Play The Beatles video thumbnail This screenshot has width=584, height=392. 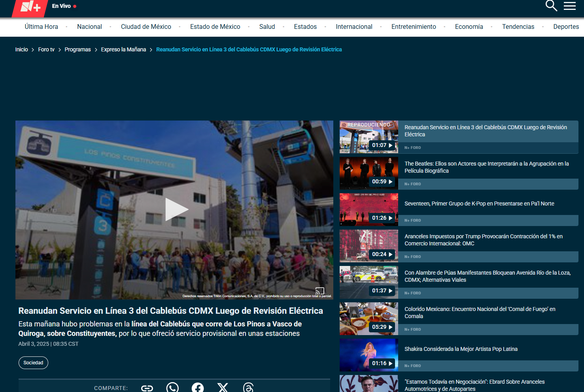pos(369,173)
